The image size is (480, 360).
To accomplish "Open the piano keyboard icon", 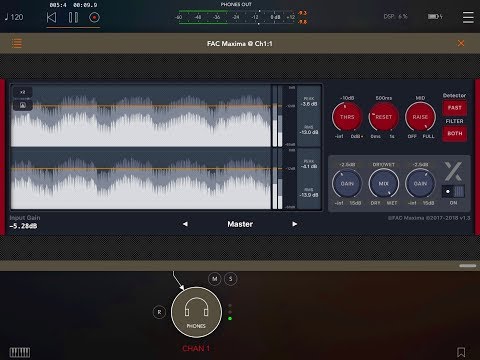I will click(20, 352).
